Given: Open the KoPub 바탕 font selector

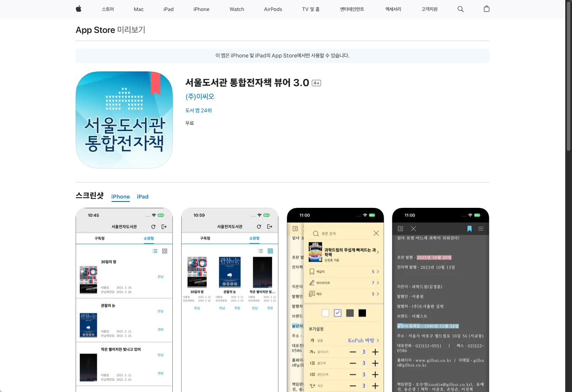Looking at the screenshot, I should (x=363, y=340).
